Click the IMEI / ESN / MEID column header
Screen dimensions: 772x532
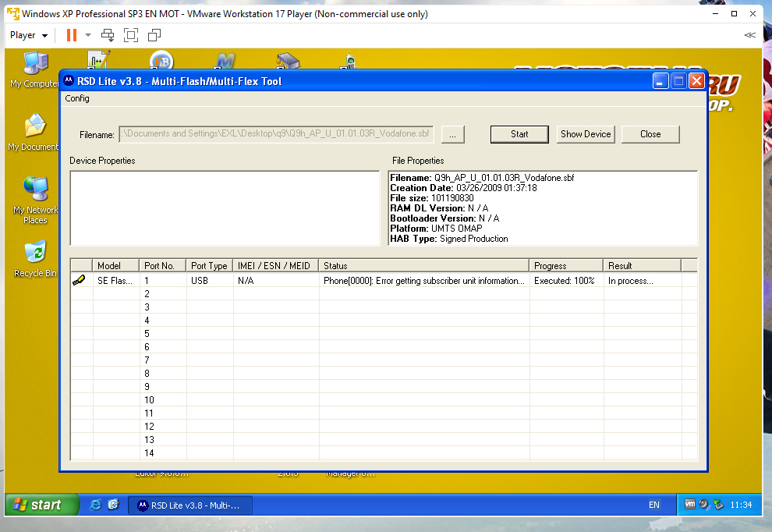276,266
